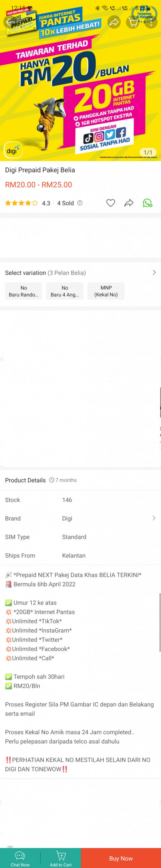Viewport: 161px width, 868px height.
Task: Tap the Buy Now button
Action: [x=121, y=858]
